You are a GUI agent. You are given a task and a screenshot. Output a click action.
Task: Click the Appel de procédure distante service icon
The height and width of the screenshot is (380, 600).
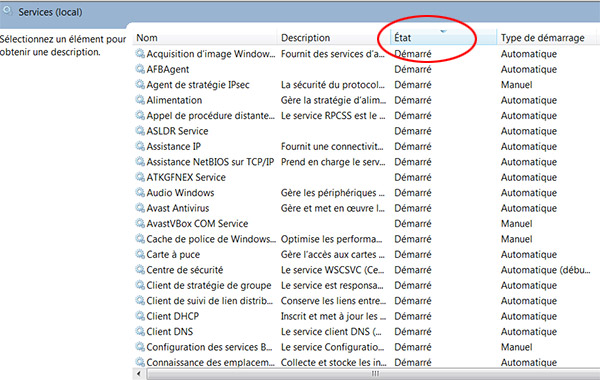click(140, 115)
